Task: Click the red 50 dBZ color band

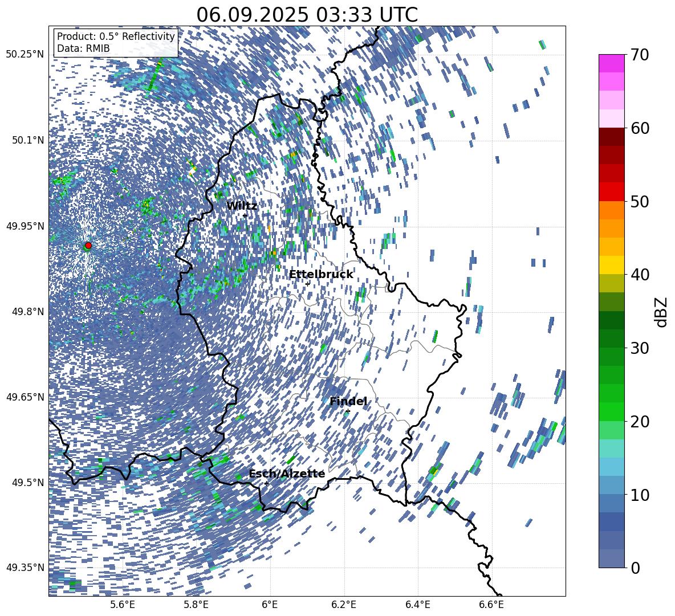Action: (x=611, y=192)
